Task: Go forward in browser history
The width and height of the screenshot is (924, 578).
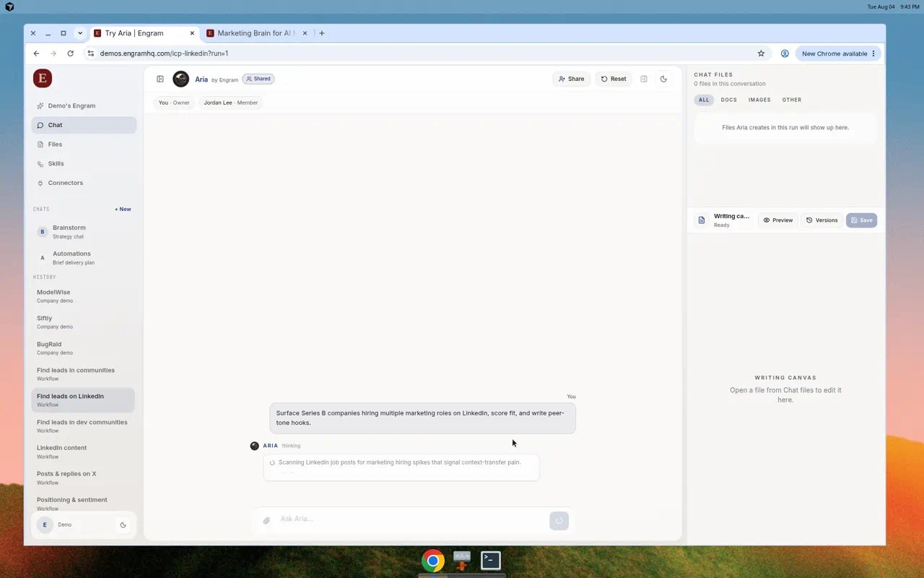Action: (53, 53)
